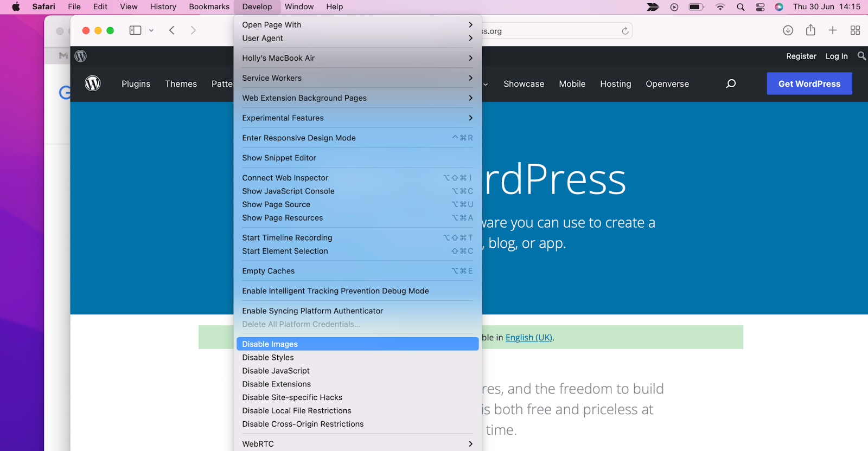The image size is (868, 451).
Task: Toggle the Safari sidebar icon
Action: click(135, 30)
